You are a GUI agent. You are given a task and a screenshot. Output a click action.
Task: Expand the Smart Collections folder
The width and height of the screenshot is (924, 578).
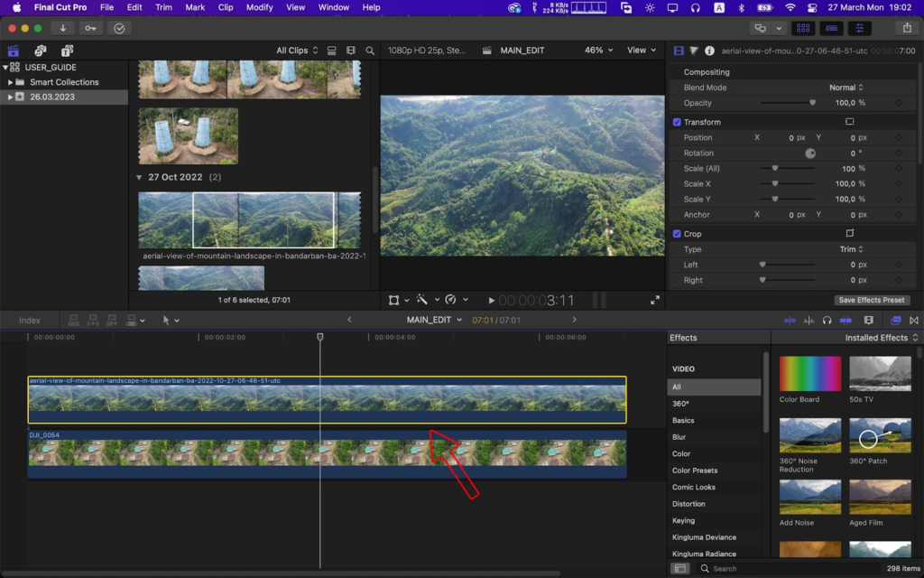coord(10,82)
